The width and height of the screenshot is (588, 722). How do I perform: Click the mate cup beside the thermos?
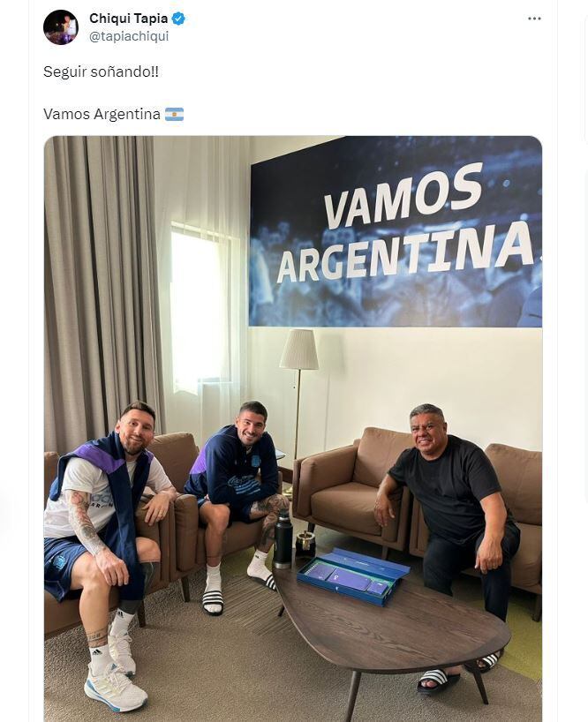click(305, 545)
